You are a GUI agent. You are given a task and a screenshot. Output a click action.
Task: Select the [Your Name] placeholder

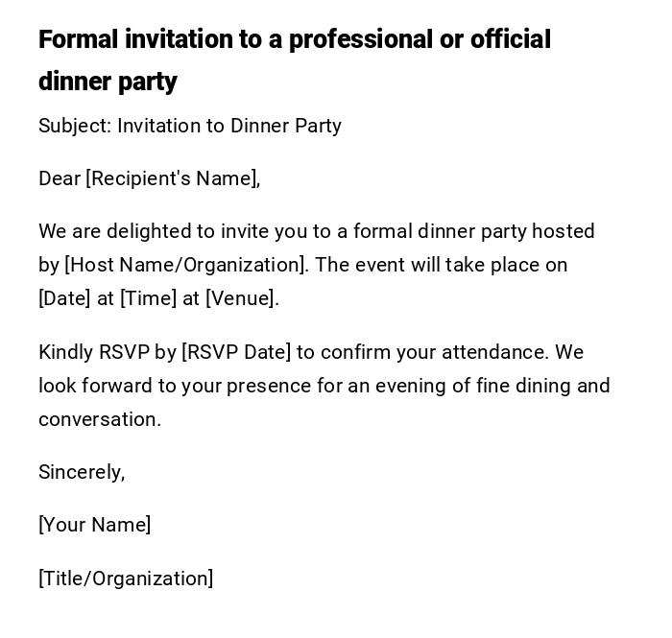(x=94, y=525)
